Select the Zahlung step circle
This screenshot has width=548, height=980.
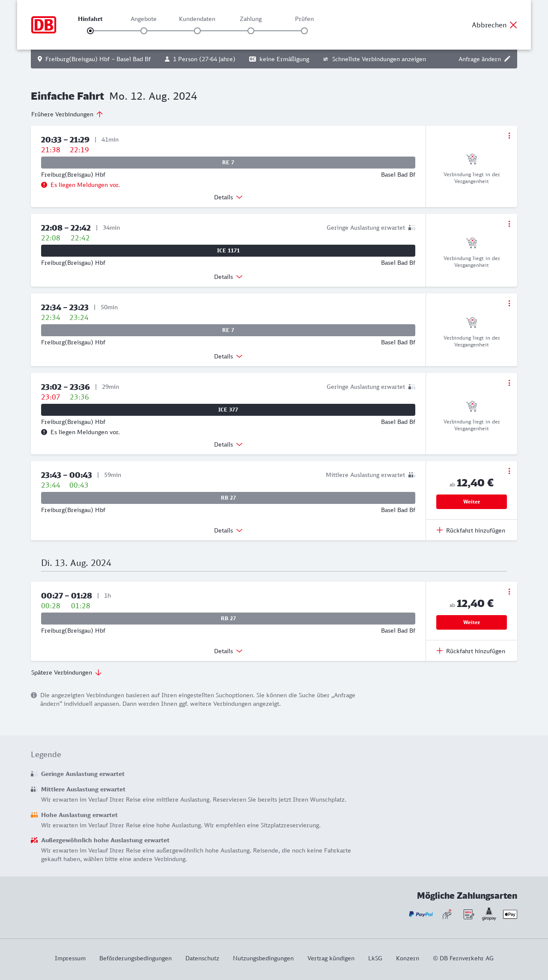click(251, 31)
